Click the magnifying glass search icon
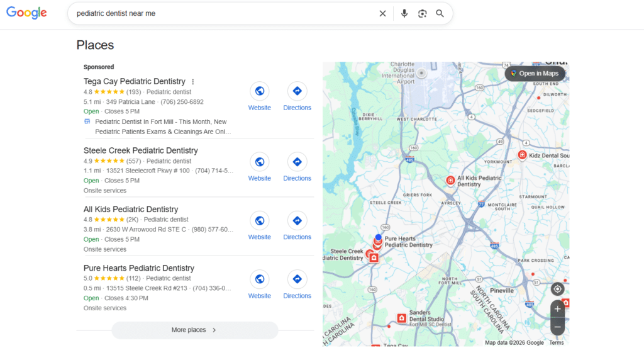Image resolution: width=644 pixels, height=360 pixels. [440, 13]
